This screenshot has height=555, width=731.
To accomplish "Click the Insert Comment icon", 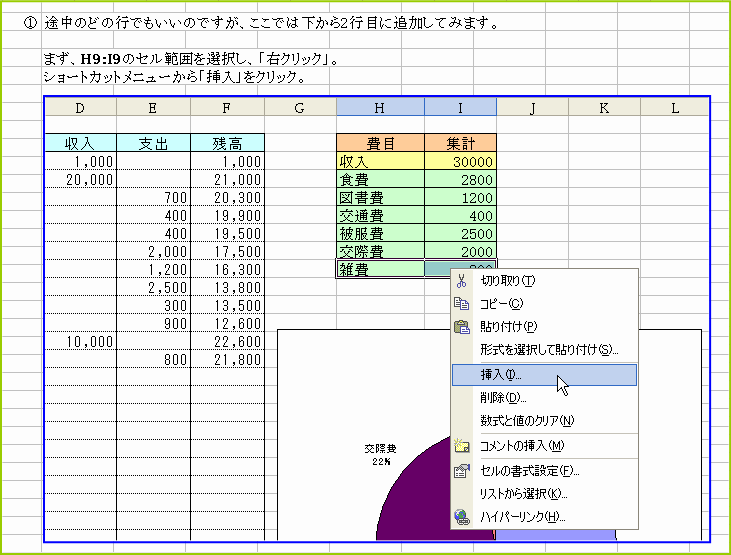I will [462, 445].
